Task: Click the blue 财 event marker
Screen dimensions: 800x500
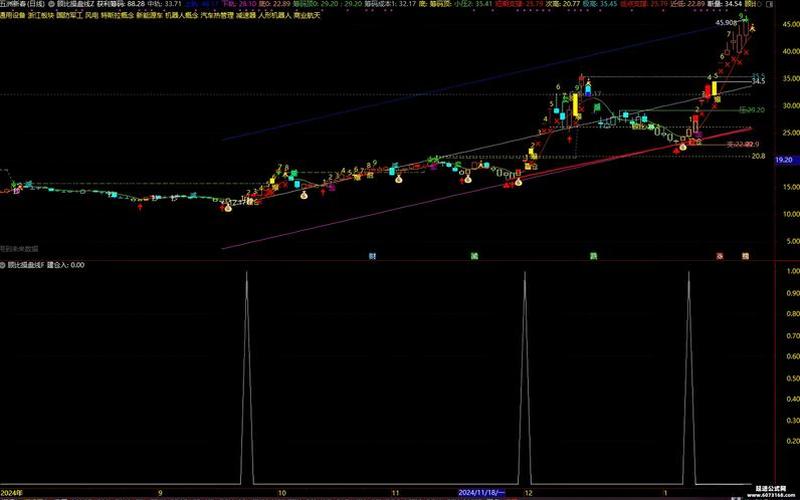Action: coord(372,256)
